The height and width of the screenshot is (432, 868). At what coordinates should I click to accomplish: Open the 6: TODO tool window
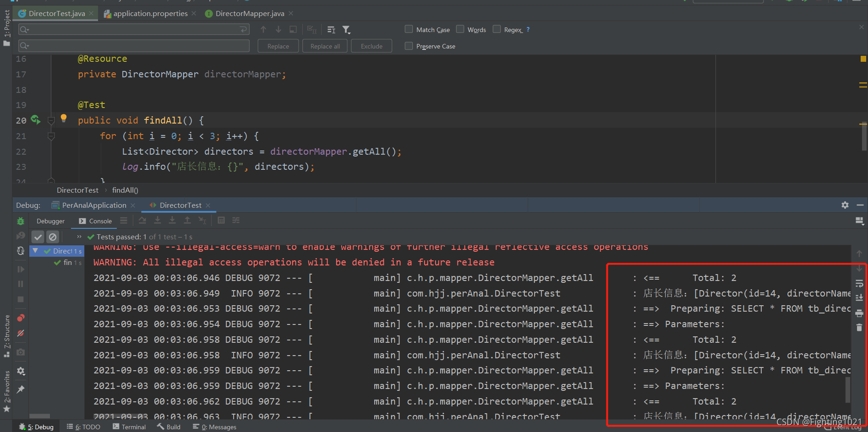tap(83, 427)
